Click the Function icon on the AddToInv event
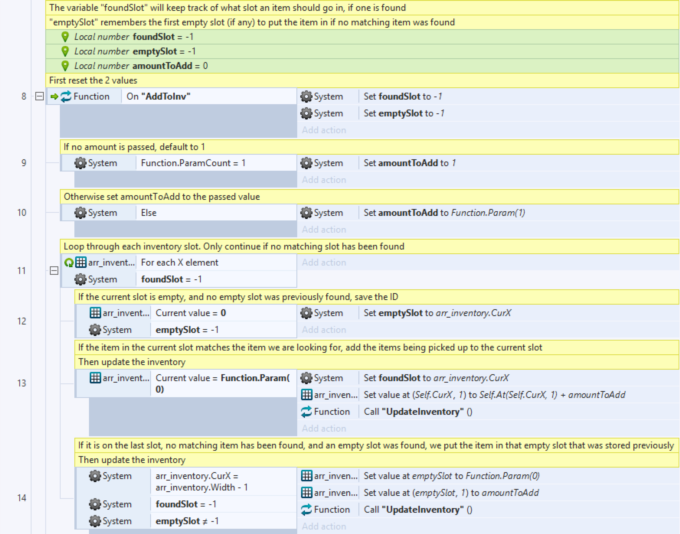 [66, 97]
